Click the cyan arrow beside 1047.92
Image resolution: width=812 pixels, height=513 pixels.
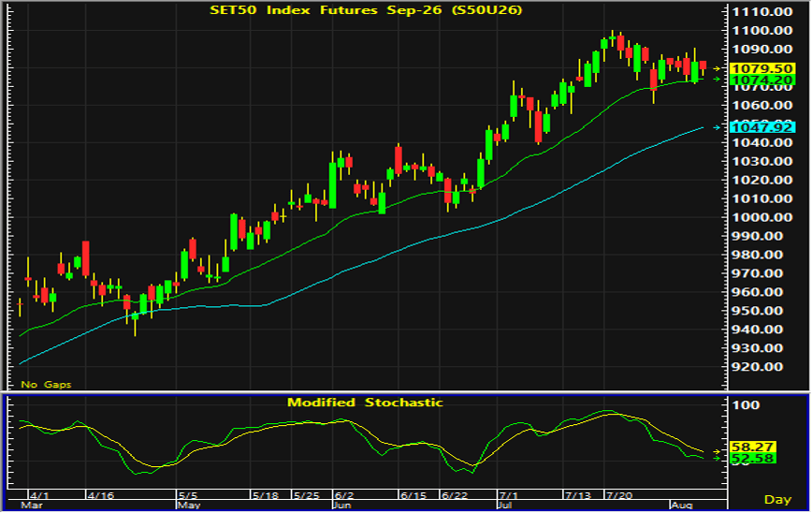pyautogui.click(x=717, y=127)
